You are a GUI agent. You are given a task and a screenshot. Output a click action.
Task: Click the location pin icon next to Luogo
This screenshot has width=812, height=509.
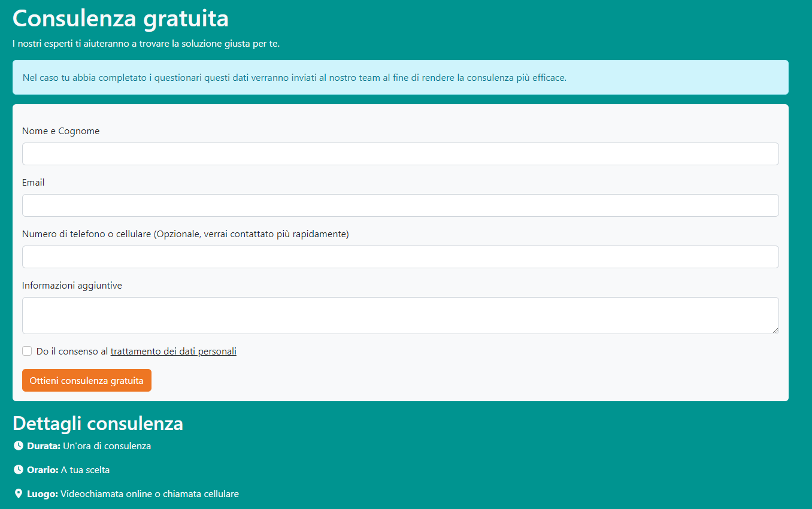pos(19,493)
